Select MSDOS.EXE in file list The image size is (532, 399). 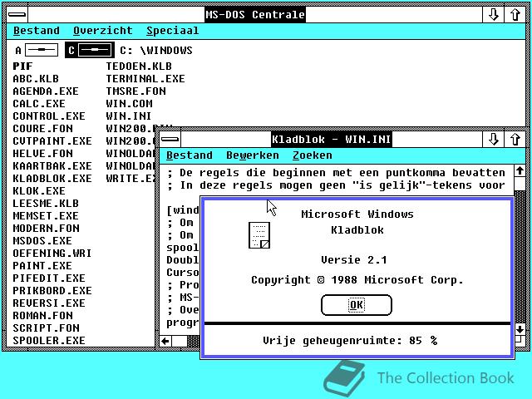[42, 241]
